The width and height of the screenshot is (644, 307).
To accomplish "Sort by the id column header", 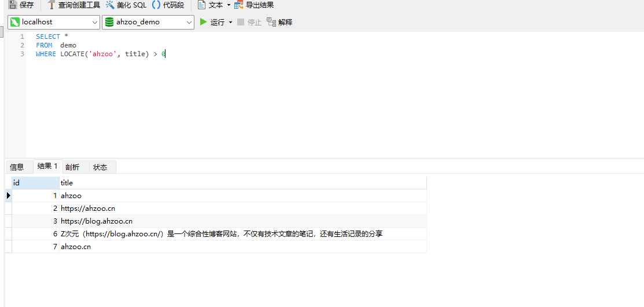I will pos(35,182).
